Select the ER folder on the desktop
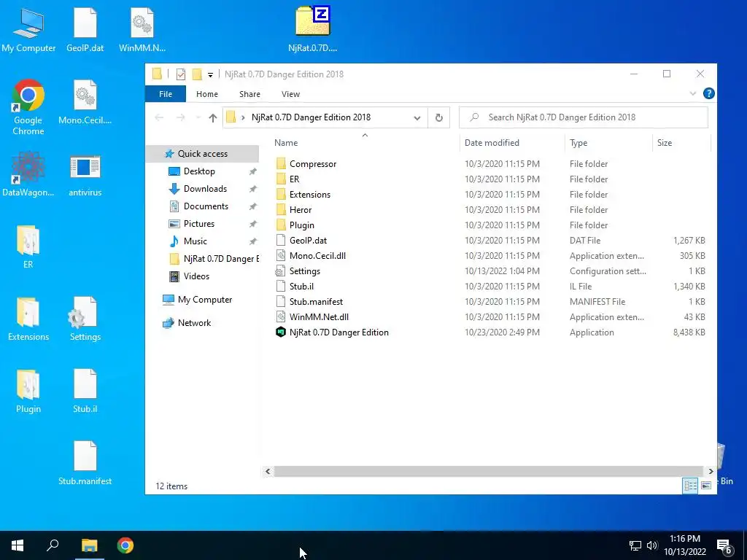 (x=28, y=246)
